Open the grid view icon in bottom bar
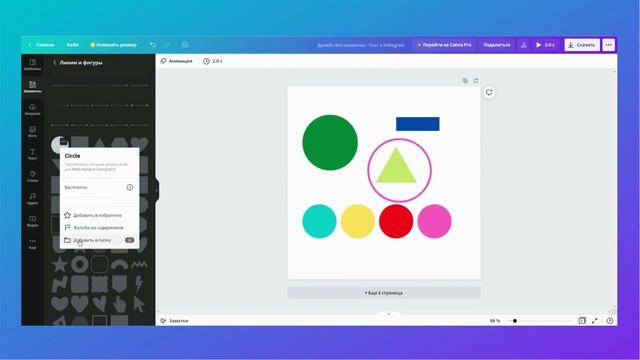Image resolution: width=640 pixels, height=360 pixels. click(582, 321)
